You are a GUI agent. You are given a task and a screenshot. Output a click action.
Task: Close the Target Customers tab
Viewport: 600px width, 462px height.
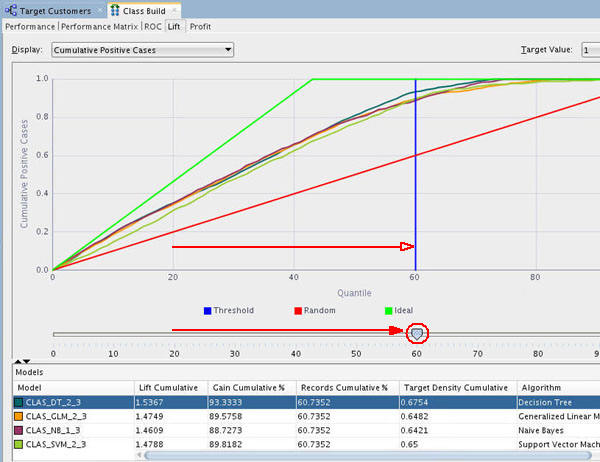pyautogui.click(x=101, y=11)
